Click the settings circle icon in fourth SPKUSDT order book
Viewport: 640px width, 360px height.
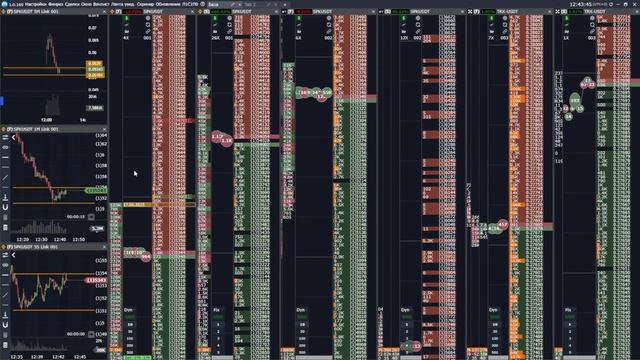point(418,18)
